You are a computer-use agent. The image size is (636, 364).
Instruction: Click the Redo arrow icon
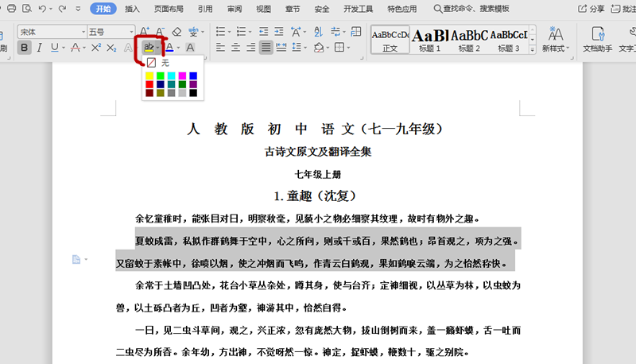[62, 8]
